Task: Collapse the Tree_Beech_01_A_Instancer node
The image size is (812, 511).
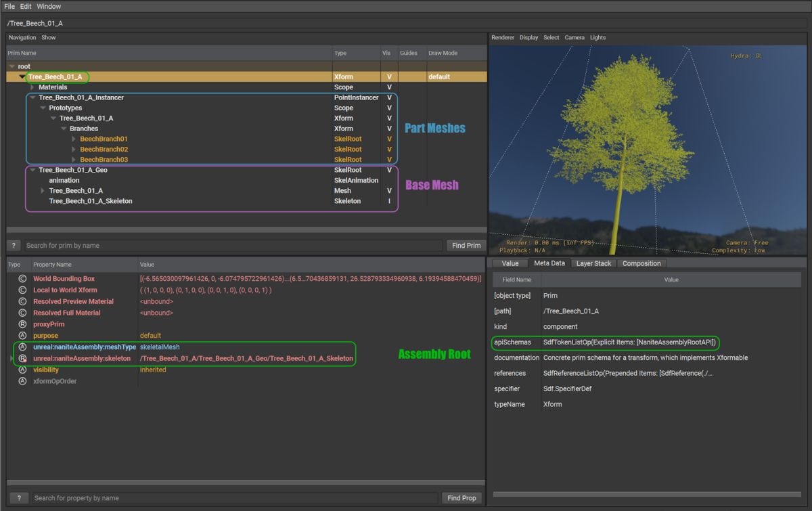Action: (32, 97)
